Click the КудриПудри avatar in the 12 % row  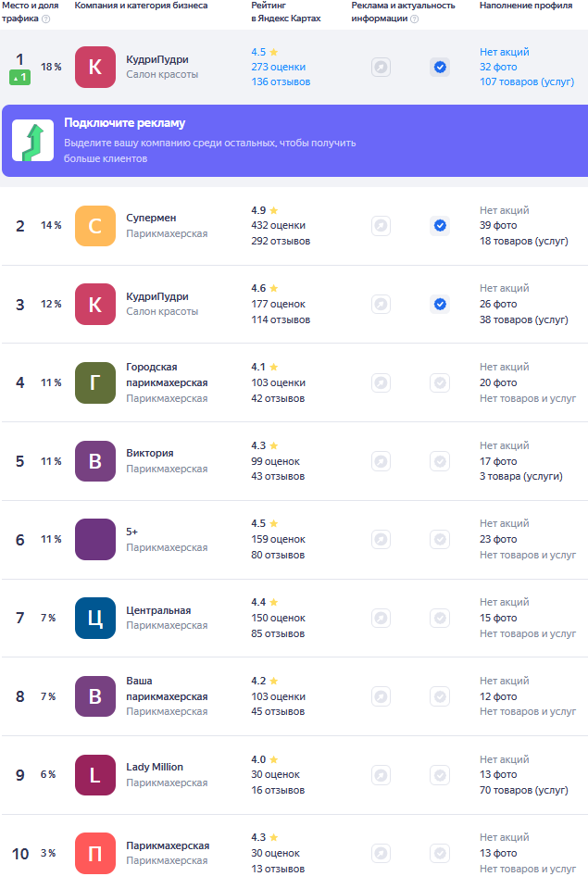click(95, 305)
